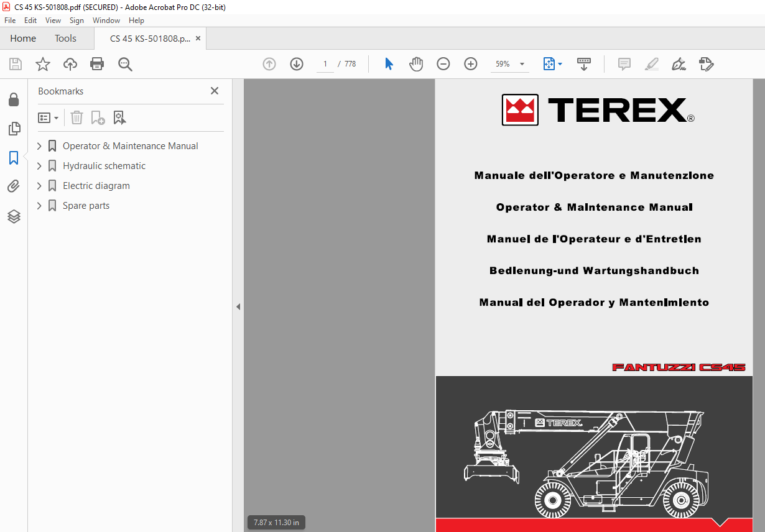Open the zoom percentage dropdown
Viewport: 765px width, 532px height.
(522, 64)
